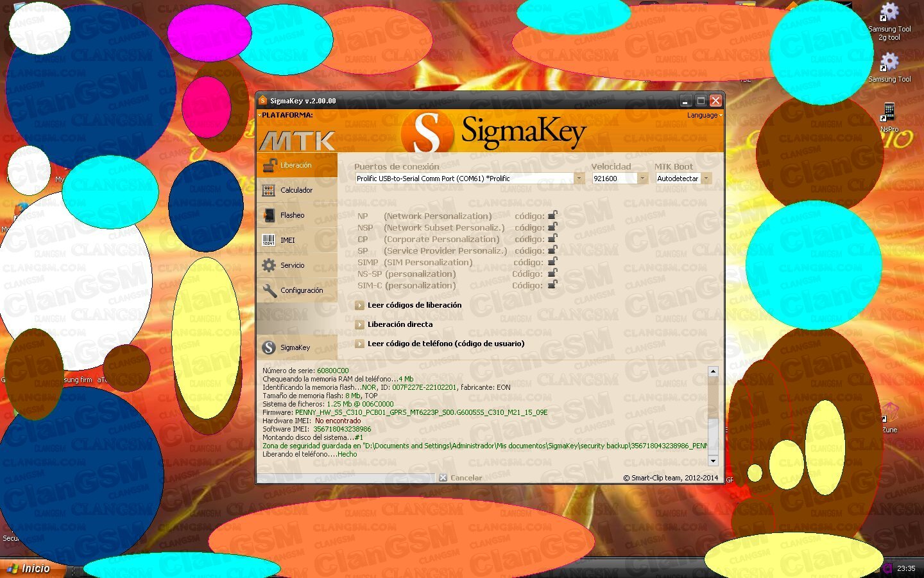Click the orange SigmaKey S logo

[427, 132]
